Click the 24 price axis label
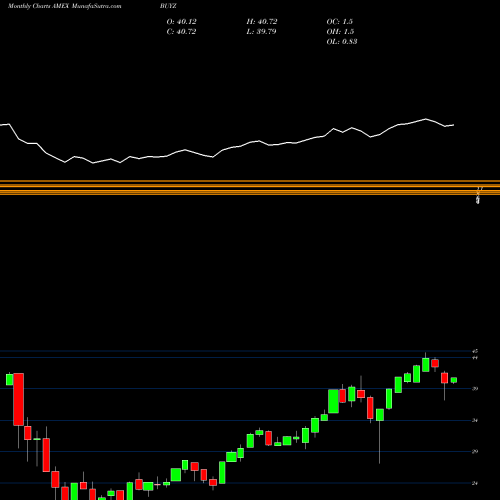This screenshot has height=500, width=500. (x=475, y=483)
